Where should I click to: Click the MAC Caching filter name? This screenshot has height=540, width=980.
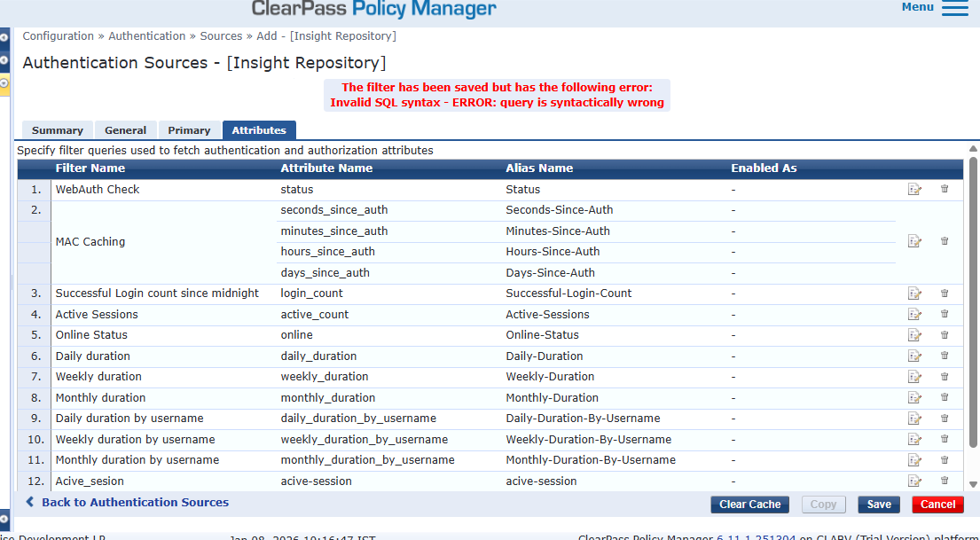click(x=90, y=242)
